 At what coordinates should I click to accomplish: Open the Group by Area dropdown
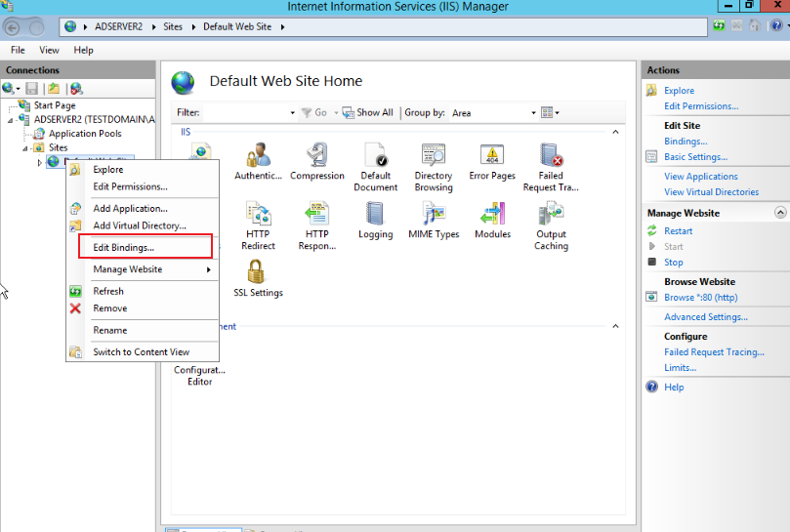(493, 113)
